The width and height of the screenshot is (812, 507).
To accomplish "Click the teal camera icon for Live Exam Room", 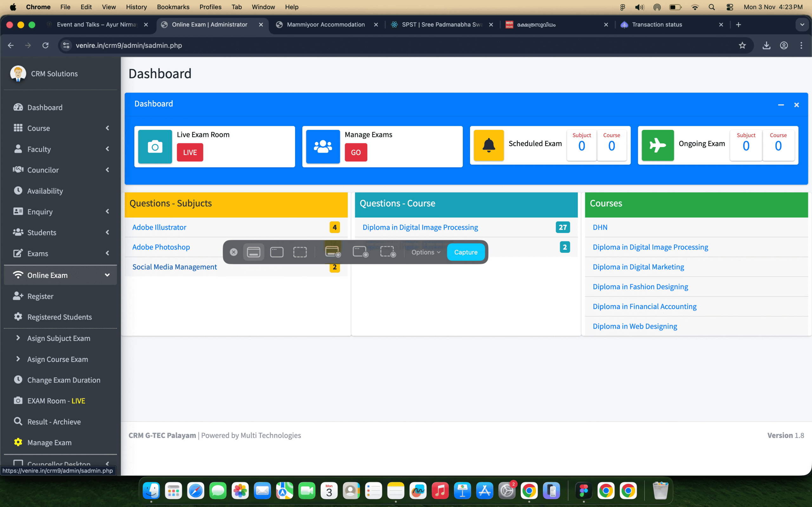I will click(155, 146).
